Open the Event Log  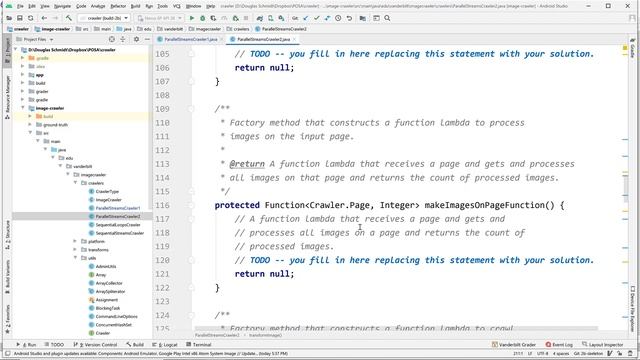point(559,344)
